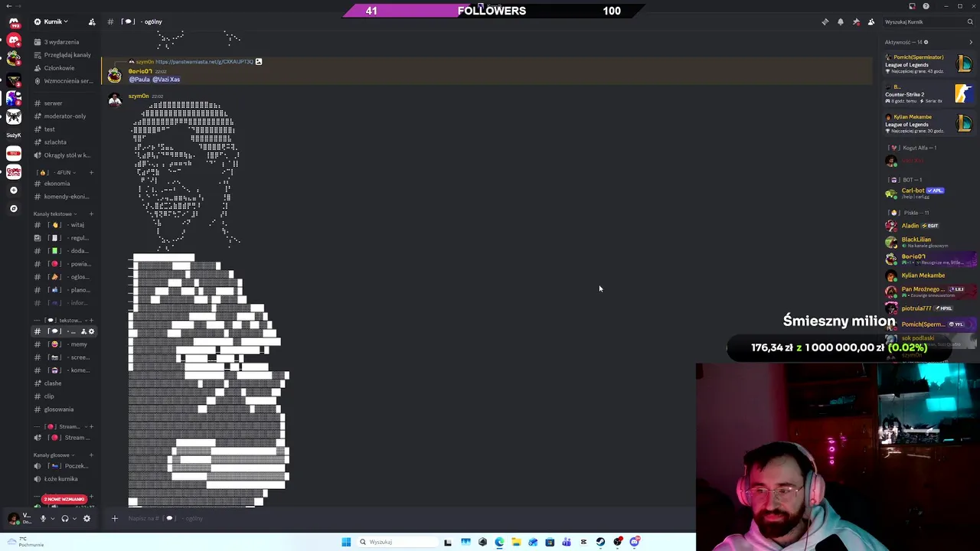This screenshot has height=551, width=980.
Task: Open Przeglądaj kanały
Action: [x=63, y=55]
